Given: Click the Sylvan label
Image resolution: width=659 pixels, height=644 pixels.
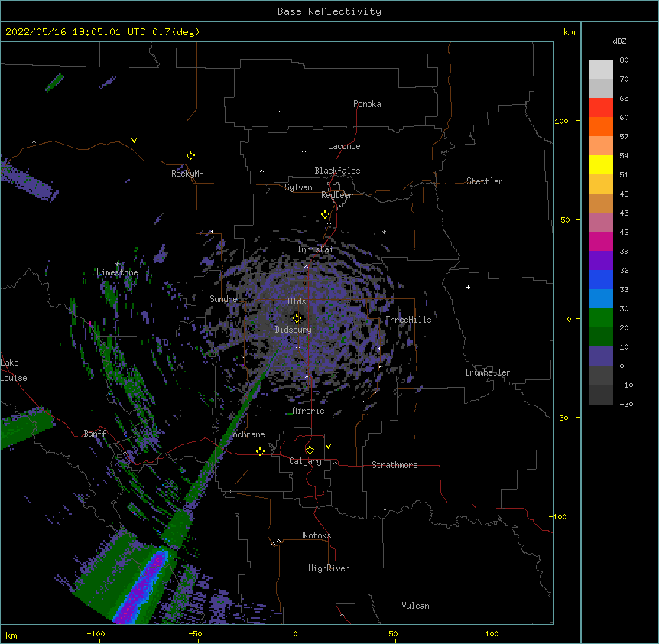Looking at the screenshot, I should 298,187.
